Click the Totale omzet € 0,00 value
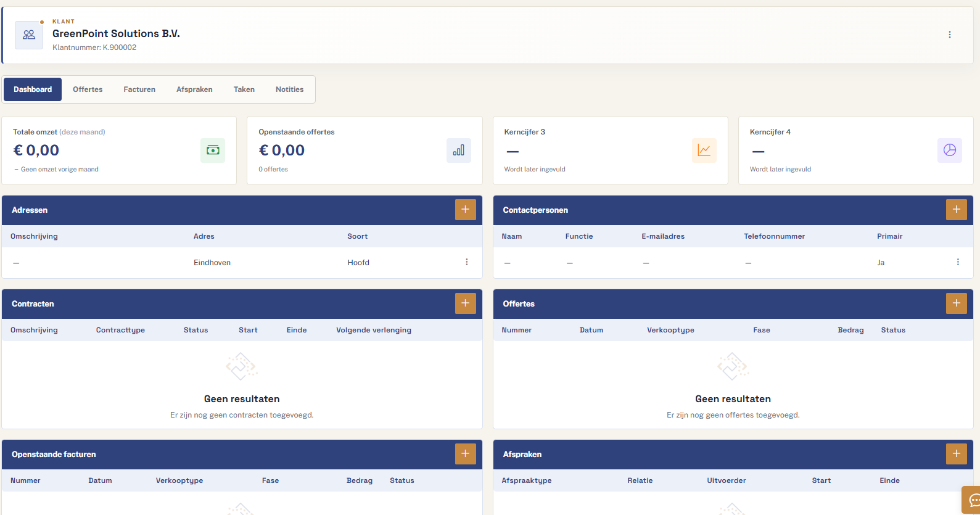Image resolution: width=980 pixels, height=515 pixels. [36, 150]
